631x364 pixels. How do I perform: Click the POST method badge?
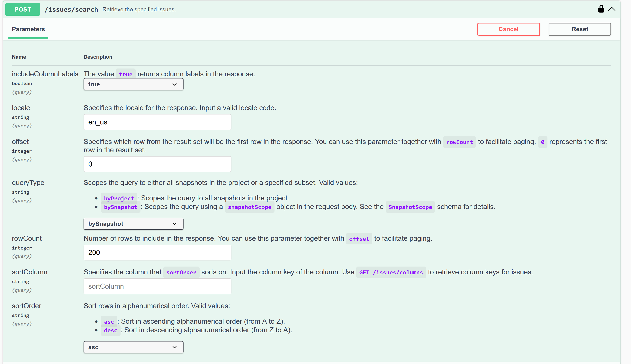pos(23,9)
